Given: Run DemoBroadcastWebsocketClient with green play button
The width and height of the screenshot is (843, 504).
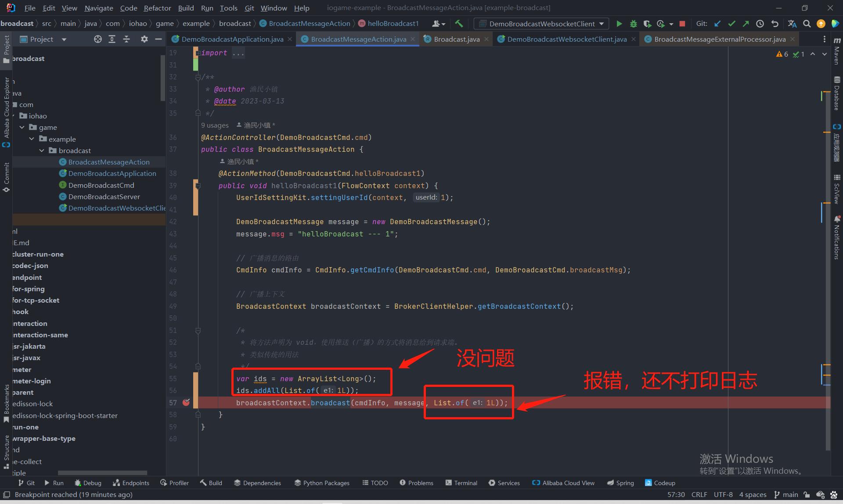Looking at the screenshot, I should click(619, 24).
